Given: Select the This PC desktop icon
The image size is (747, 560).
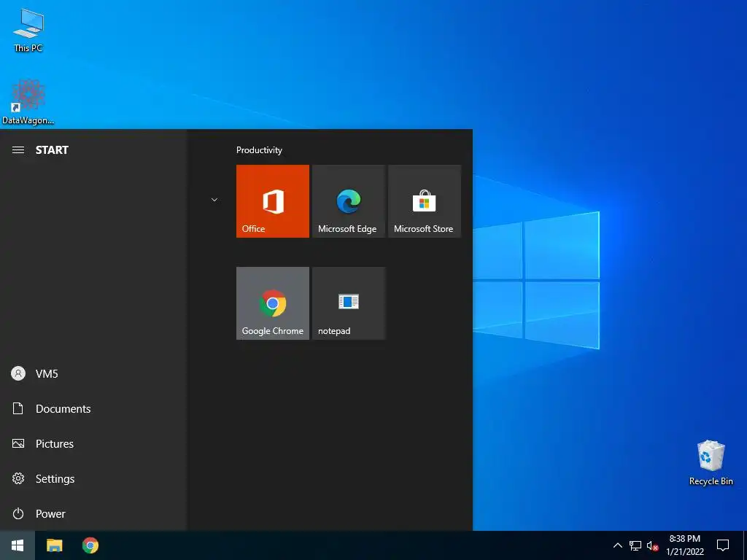Looking at the screenshot, I should (x=28, y=30).
